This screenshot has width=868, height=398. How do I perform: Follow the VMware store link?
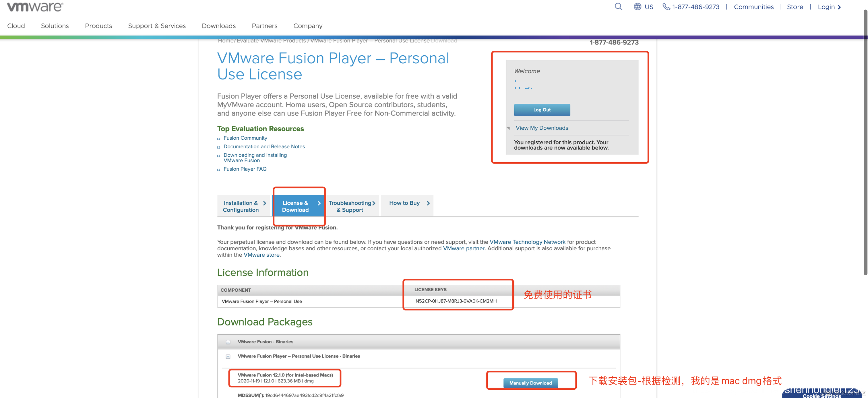coord(261,255)
